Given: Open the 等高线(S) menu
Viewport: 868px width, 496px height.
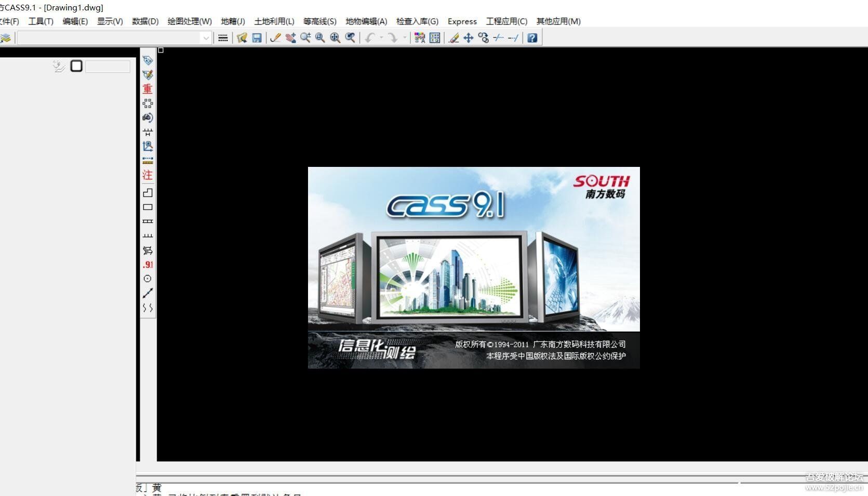Looking at the screenshot, I should [320, 21].
